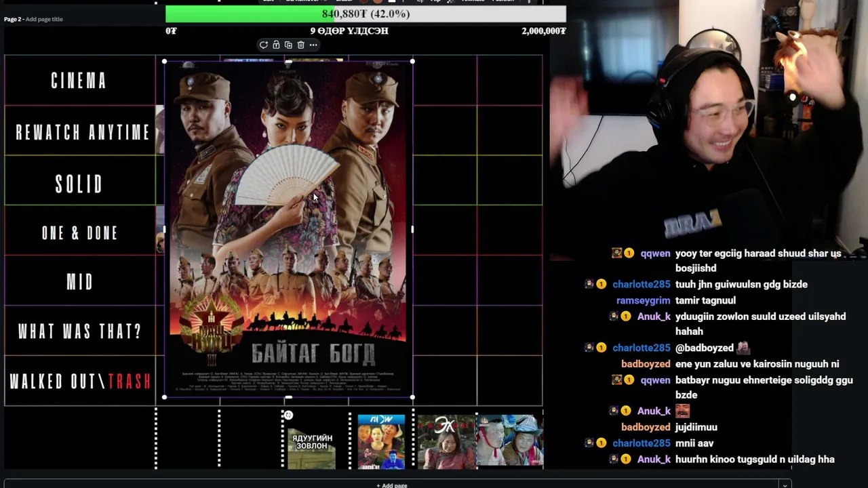Screen dimensions: 868x488
Task: Click chat message "mnii aav"
Action: (x=694, y=443)
